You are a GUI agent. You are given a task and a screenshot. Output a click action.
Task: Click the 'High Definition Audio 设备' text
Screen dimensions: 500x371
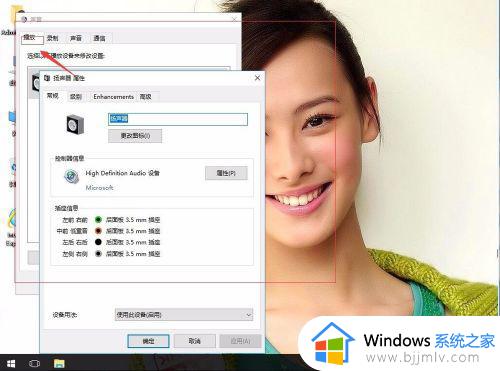click(x=122, y=173)
